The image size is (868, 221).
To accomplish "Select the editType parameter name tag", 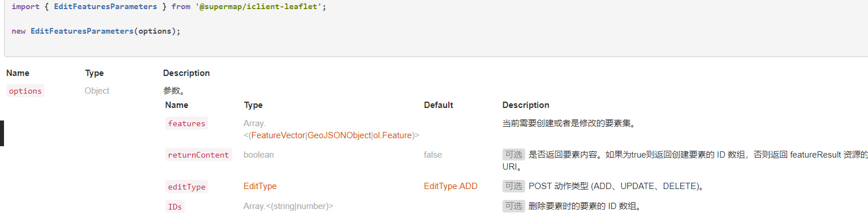I will coord(186,187).
